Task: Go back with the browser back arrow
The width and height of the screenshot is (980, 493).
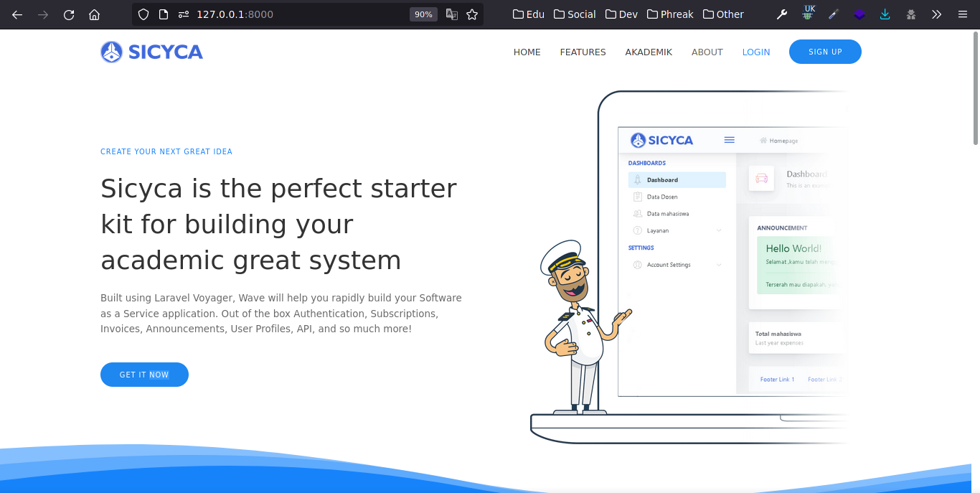Action: 17,14
